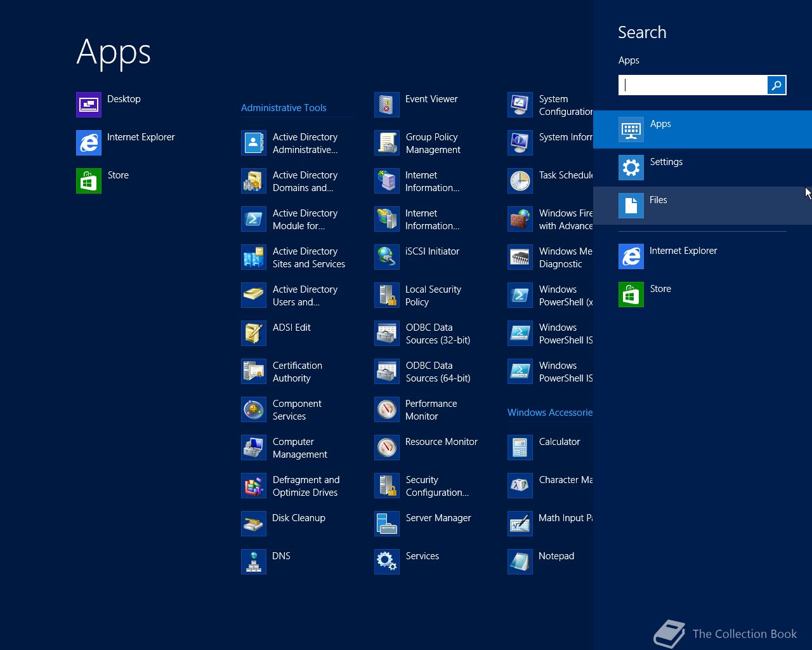The image size is (812, 650).
Task: Launch Security Configuration Wizard icon
Action: [x=387, y=486]
